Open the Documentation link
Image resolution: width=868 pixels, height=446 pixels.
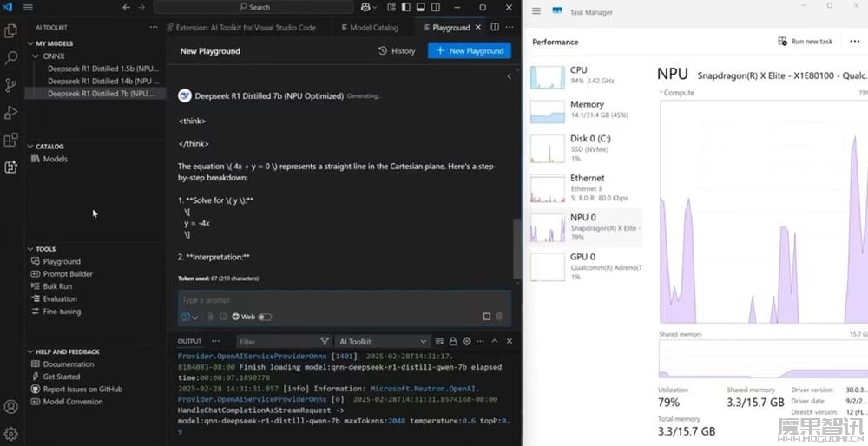coord(62,364)
